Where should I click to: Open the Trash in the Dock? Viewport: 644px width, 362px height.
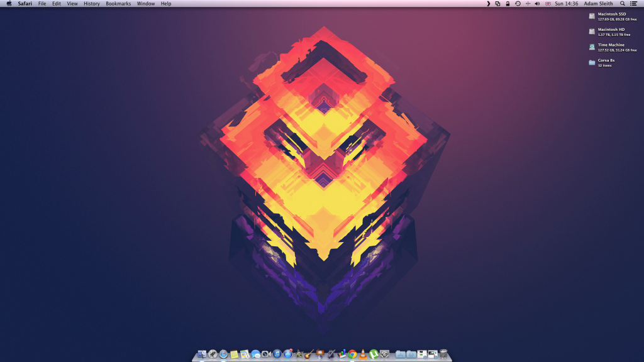coord(443,354)
